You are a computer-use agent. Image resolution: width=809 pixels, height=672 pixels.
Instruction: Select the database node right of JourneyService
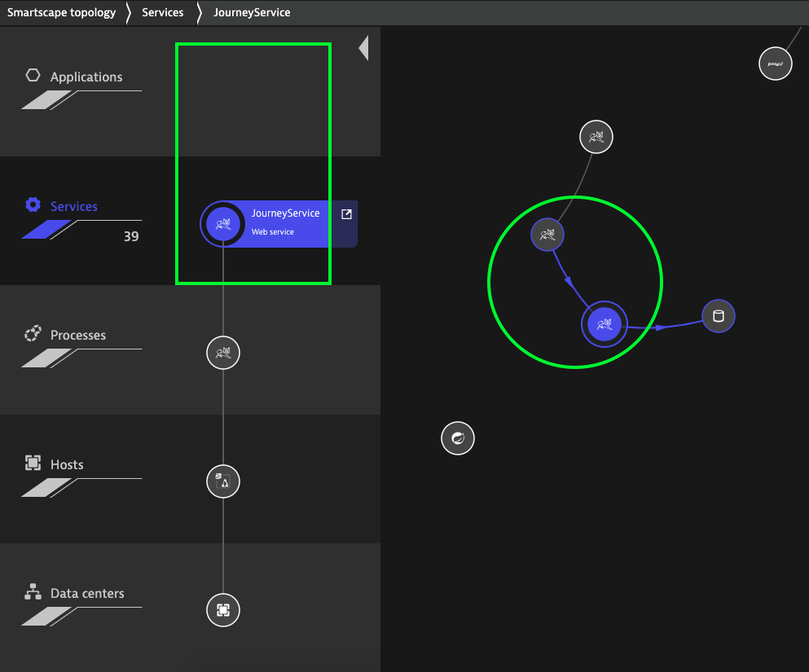point(718,316)
